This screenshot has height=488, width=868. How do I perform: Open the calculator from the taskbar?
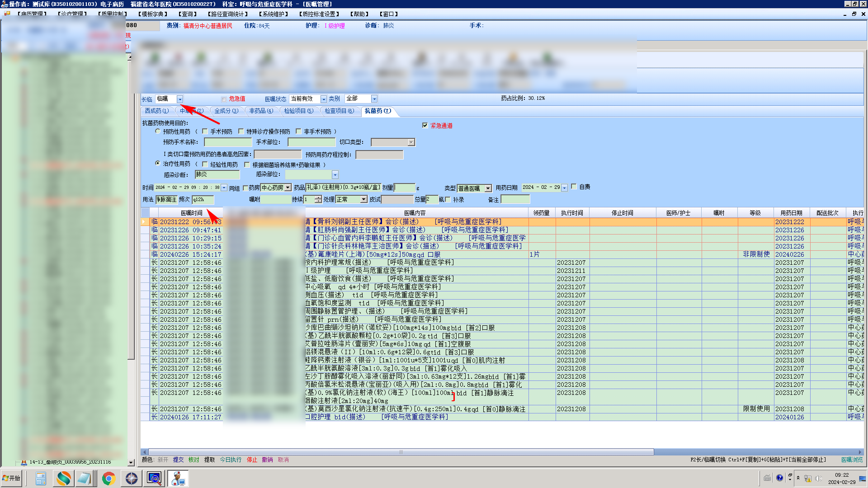coord(41,478)
